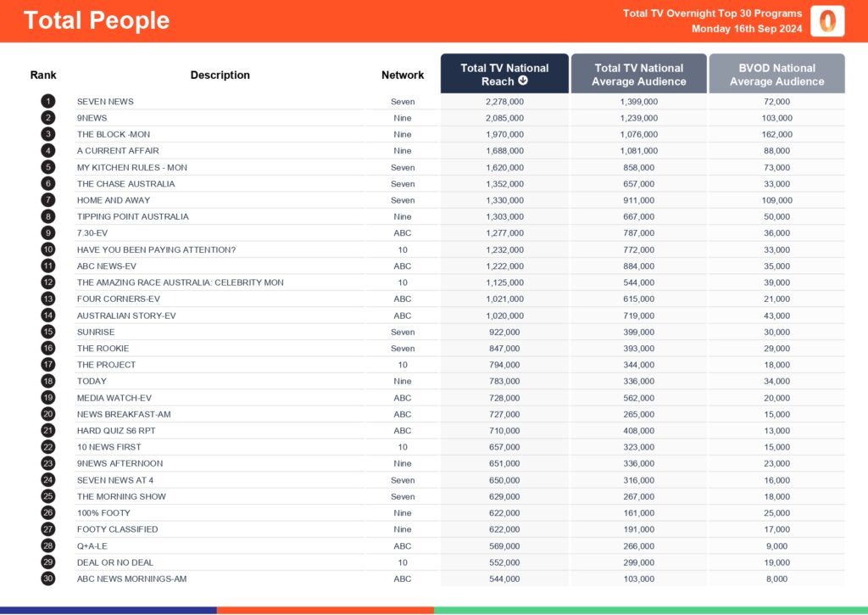Click the rank 7 badge for Home and Away
Screen dimensions: 868x615
tap(48, 200)
